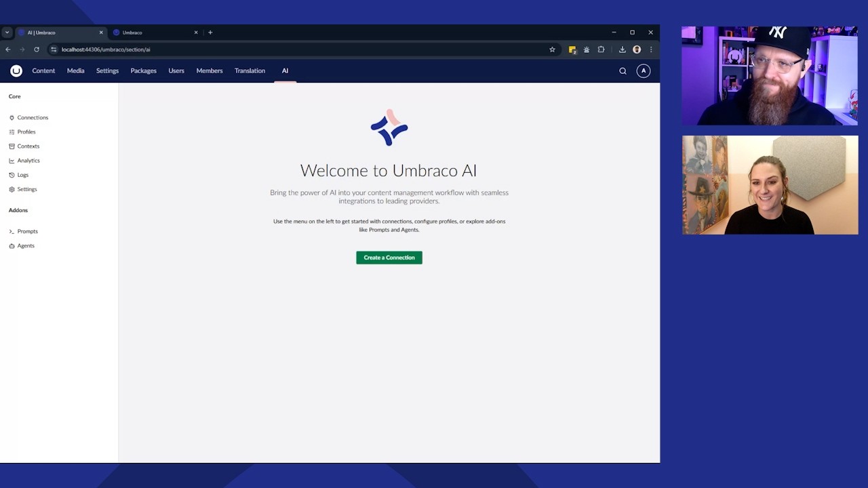The height and width of the screenshot is (488, 868).
Task: Click the Contexts box icon in sidebar
Action: (12, 146)
